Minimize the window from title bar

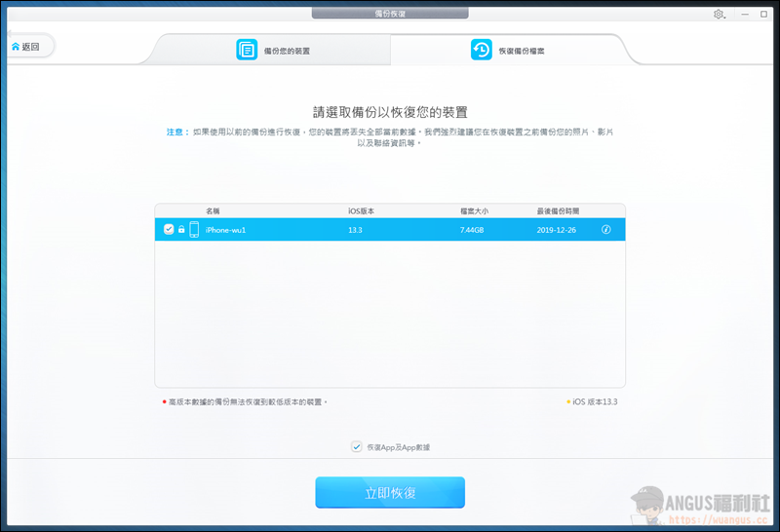pos(741,14)
